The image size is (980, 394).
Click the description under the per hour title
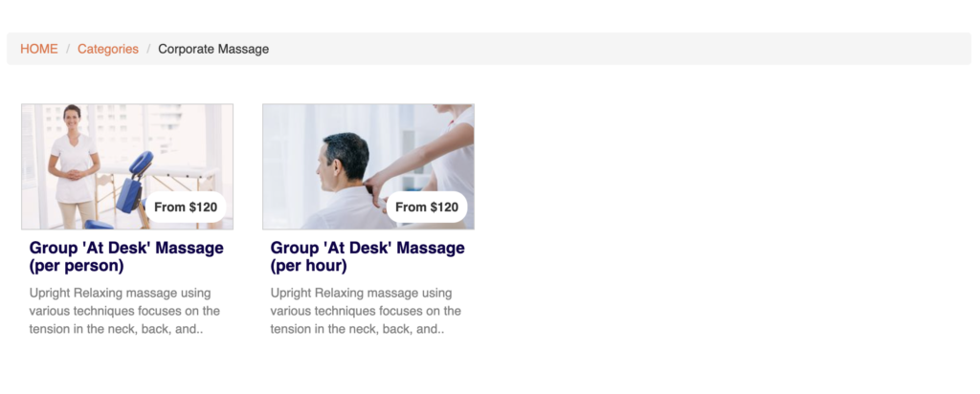366,311
